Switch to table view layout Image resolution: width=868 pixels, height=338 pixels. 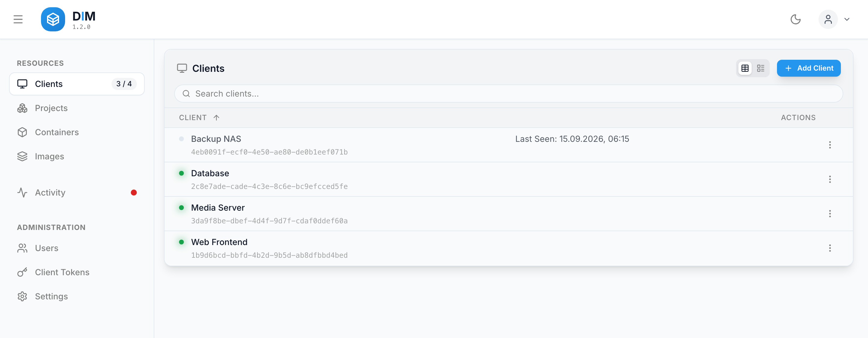point(745,68)
